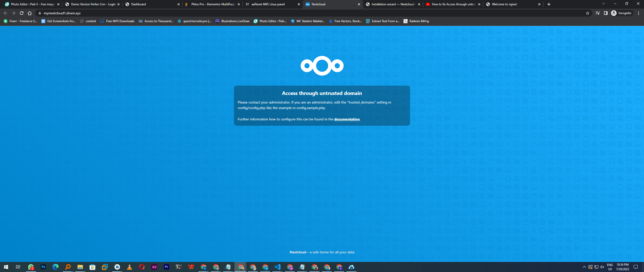Screen dimensions: 644x272
Task: Bookmark this page with star icon
Action: (x=587, y=13)
